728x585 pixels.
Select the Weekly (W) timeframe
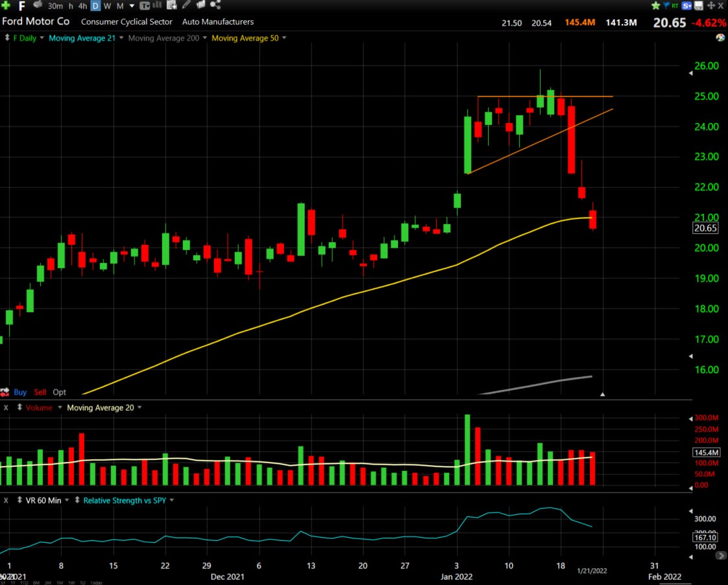pos(107,6)
